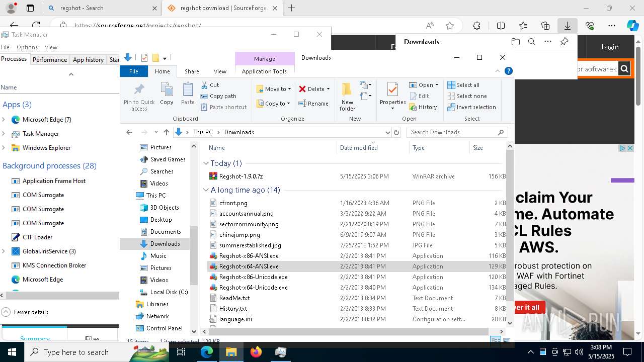Switch to Large icons view button
Viewport: 644px width, 362px height.
point(507,341)
